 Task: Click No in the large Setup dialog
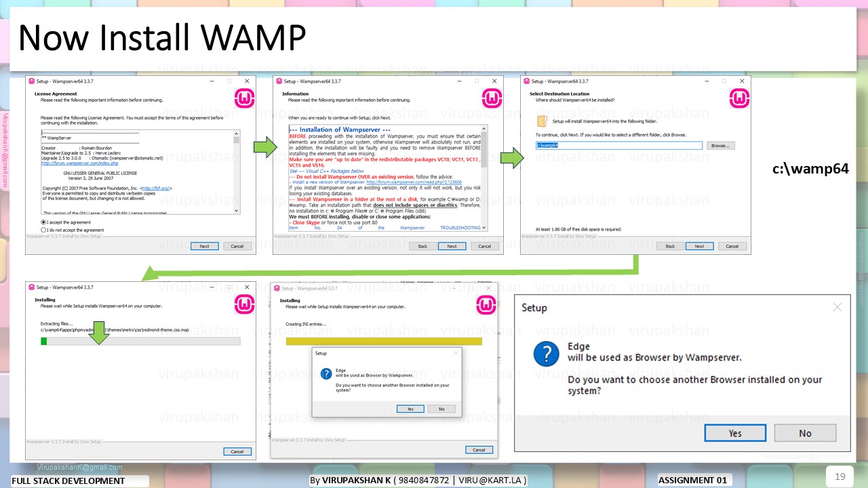pos(805,433)
